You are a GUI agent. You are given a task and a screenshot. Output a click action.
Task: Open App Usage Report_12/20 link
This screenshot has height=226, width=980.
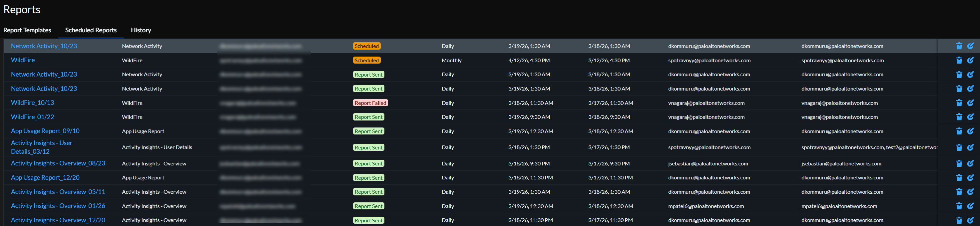[45, 177]
